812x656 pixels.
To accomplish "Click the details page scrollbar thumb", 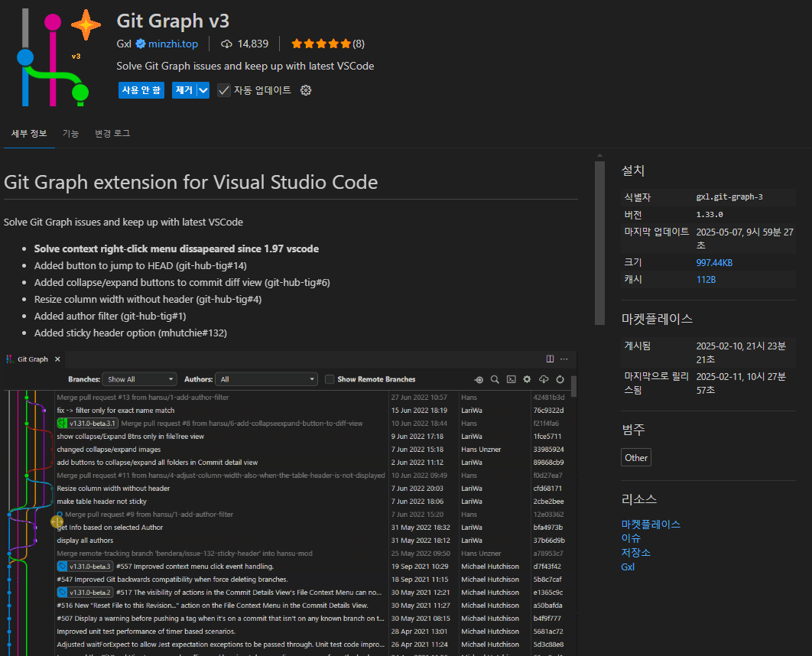I will tap(599, 243).
